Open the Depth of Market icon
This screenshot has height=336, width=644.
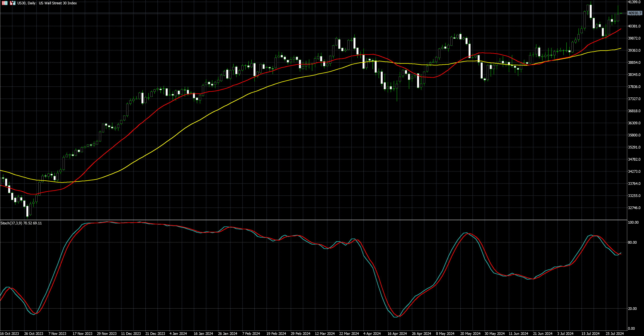(x=5, y=3)
